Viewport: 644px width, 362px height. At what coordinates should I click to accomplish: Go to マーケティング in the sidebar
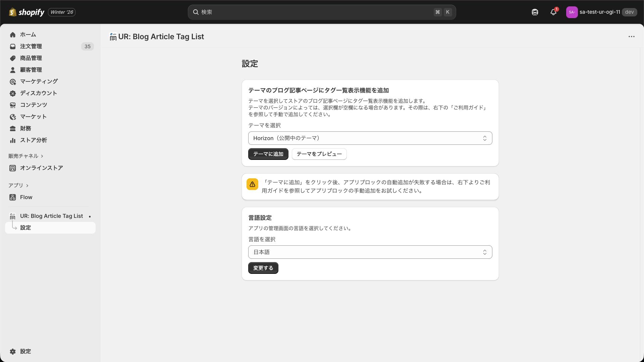39,81
